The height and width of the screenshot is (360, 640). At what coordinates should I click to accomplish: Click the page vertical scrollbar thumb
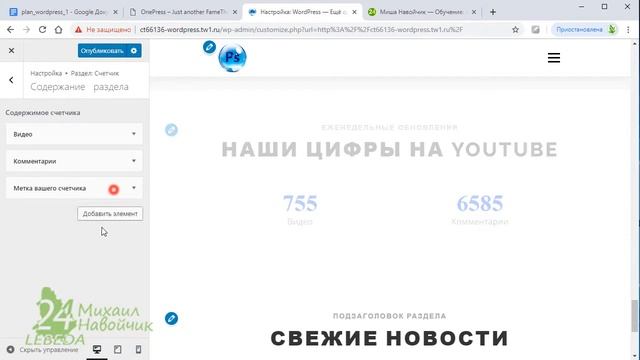click(x=634, y=316)
